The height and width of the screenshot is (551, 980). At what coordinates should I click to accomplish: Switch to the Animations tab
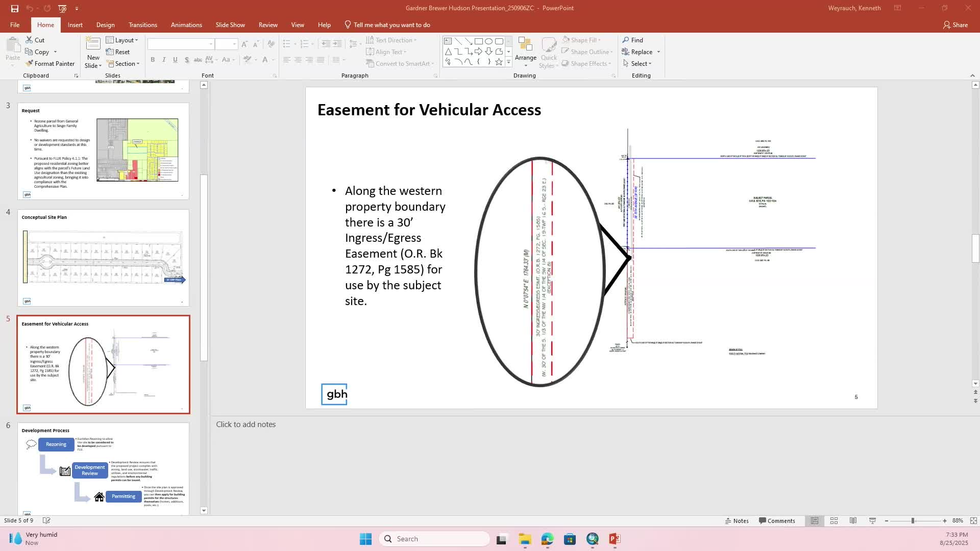pos(186,25)
